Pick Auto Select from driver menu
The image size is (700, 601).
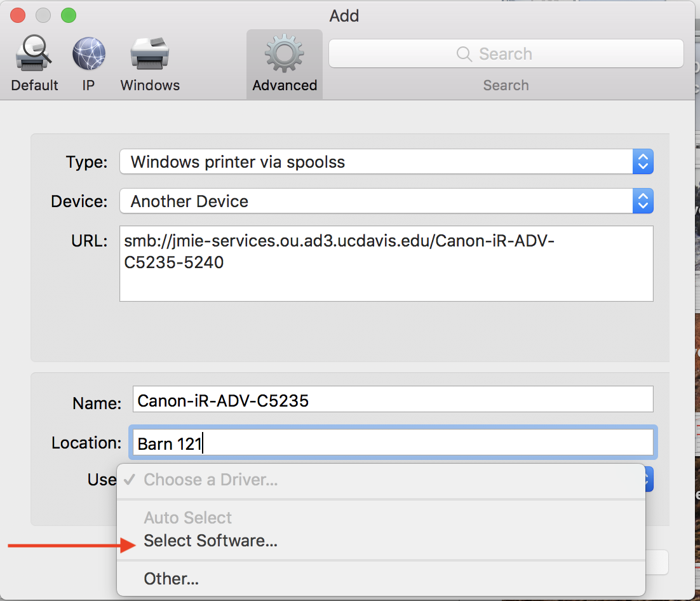(380, 518)
